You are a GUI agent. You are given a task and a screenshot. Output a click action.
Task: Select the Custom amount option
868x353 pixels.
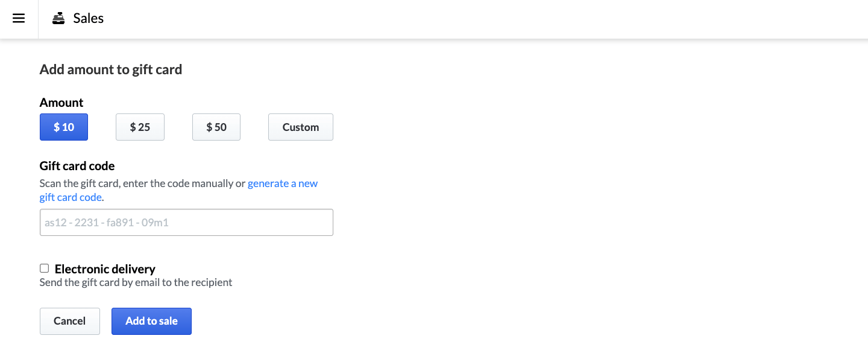click(300, 127)
